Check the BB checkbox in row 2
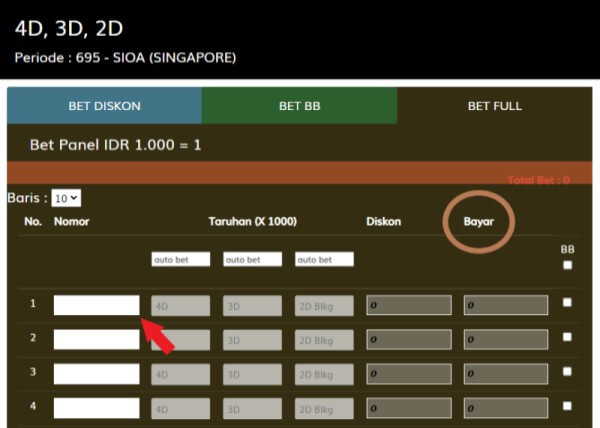Screen dimensions: 600x428 tap(568, 338)
